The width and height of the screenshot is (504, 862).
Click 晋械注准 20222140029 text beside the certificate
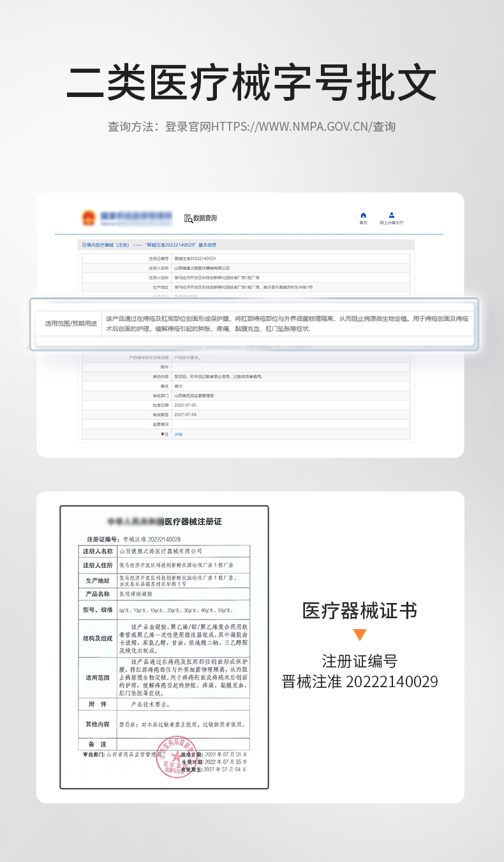coord(360,681)
